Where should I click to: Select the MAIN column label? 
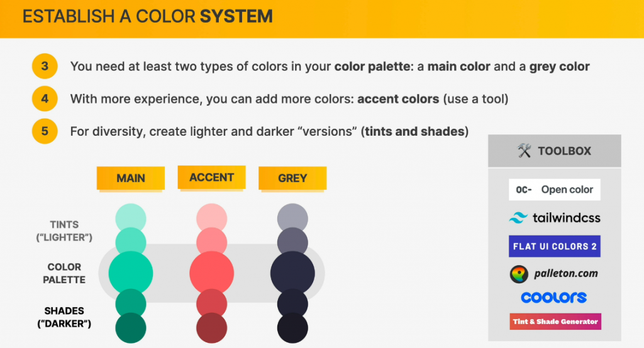(131, 178)
